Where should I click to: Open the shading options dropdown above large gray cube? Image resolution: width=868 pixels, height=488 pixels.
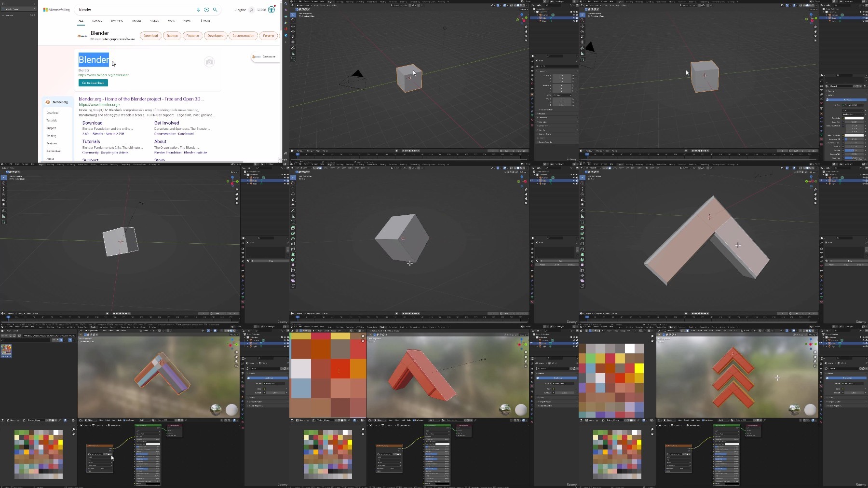526,168
